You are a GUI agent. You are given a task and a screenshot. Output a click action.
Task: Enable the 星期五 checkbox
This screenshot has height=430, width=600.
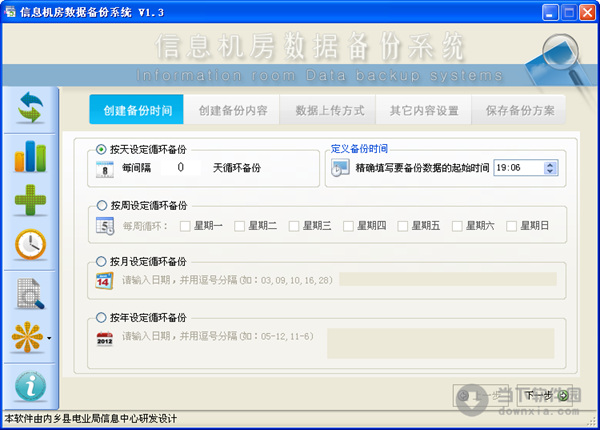(403, 226)
